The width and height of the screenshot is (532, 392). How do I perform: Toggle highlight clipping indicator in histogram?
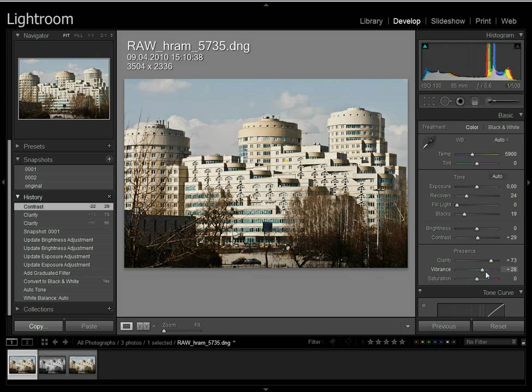pos(517,46)
